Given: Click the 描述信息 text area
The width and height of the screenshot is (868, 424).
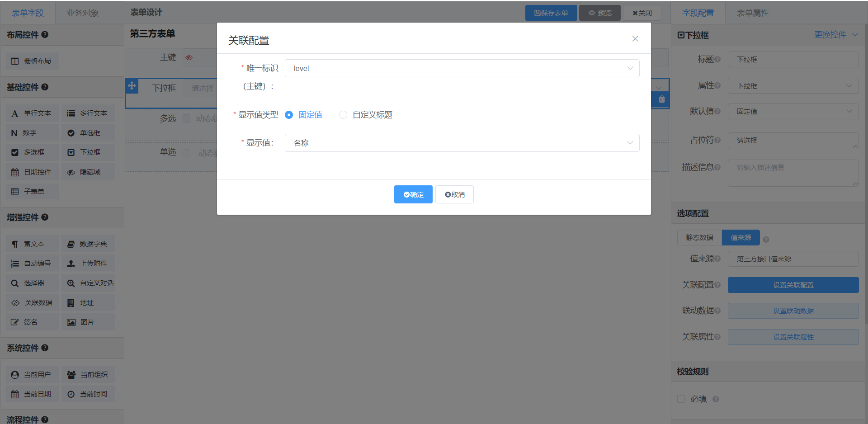Looking at the screenshot, I should [x=793, y=173].
